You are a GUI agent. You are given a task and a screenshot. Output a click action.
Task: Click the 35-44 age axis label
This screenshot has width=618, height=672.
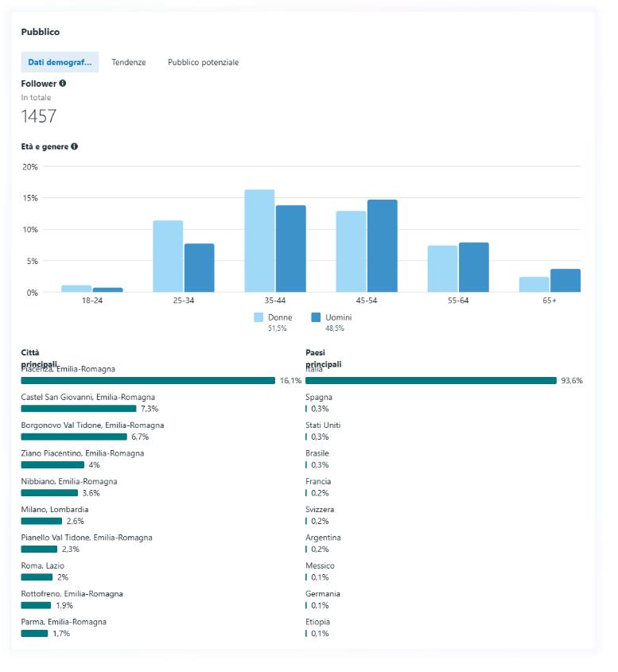274,301
